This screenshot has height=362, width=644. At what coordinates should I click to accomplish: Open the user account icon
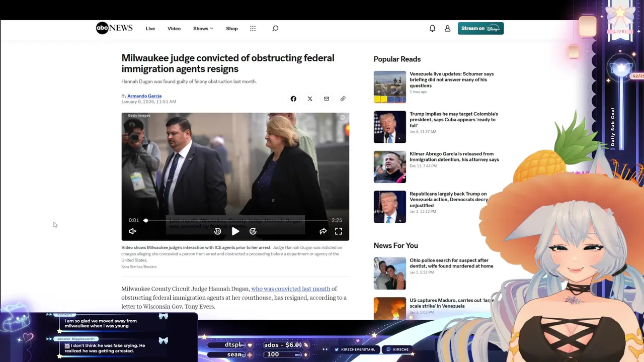coord(447,29)
